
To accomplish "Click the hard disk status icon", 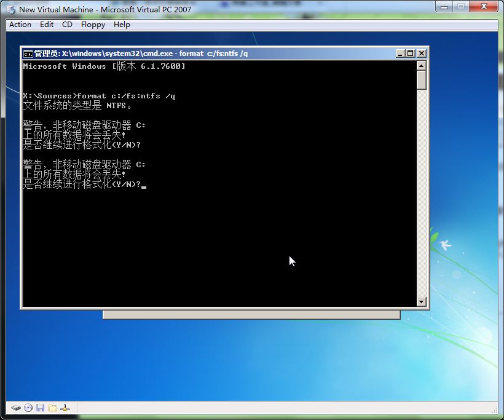I will pyautogui.click(x=16, y=407).
